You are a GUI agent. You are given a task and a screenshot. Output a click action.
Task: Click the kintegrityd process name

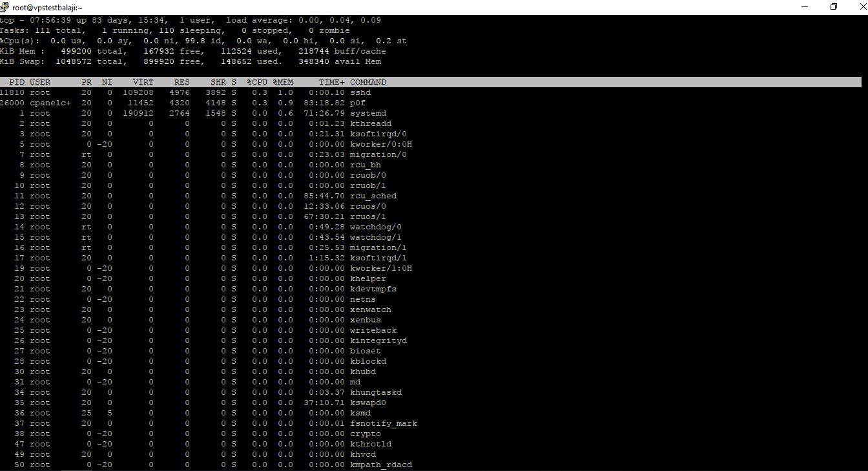(378, 340)
